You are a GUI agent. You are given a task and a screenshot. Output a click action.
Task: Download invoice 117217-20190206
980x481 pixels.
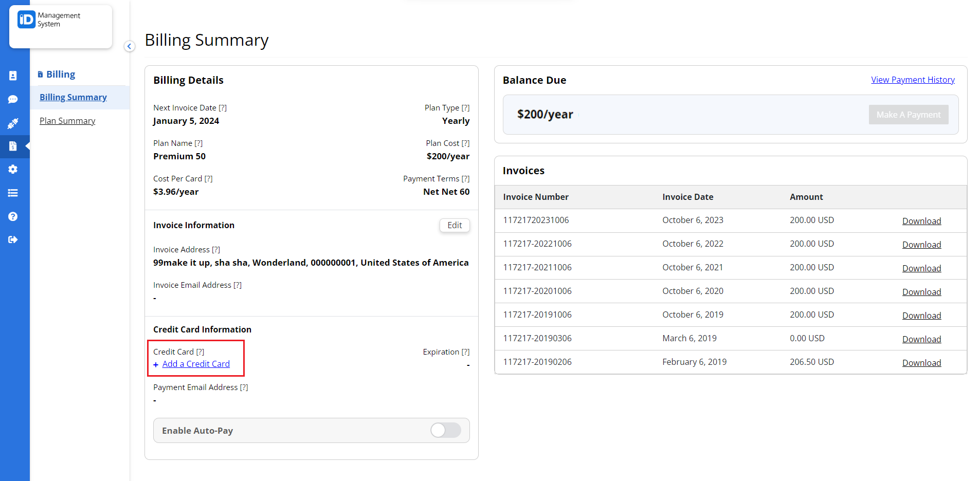click(x=921, y=363)
